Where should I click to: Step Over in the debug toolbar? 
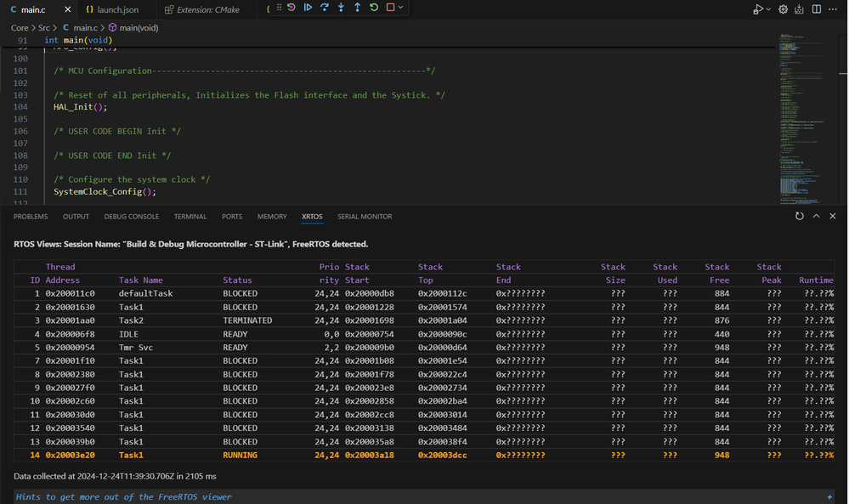[325, 8]
